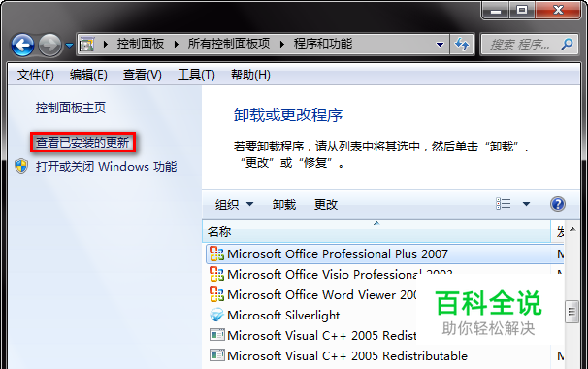Open the more view options dropdown arrow
Viewport: 588px width, 369px height.
coord(526,204)
